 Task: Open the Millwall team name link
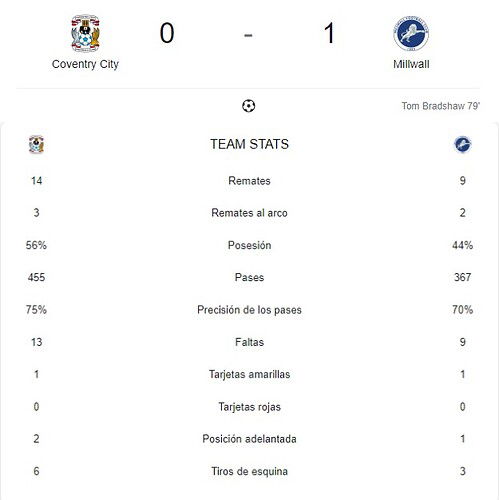411,64
